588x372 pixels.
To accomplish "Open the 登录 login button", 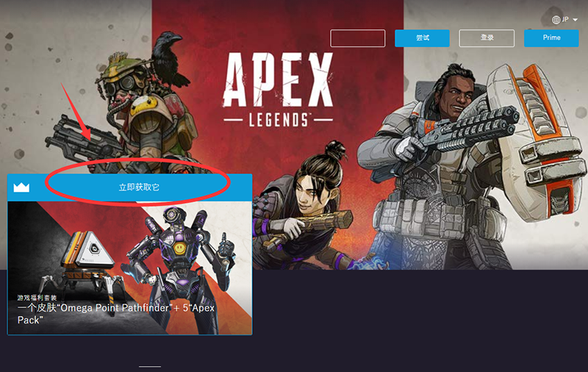I will (487, 38).
